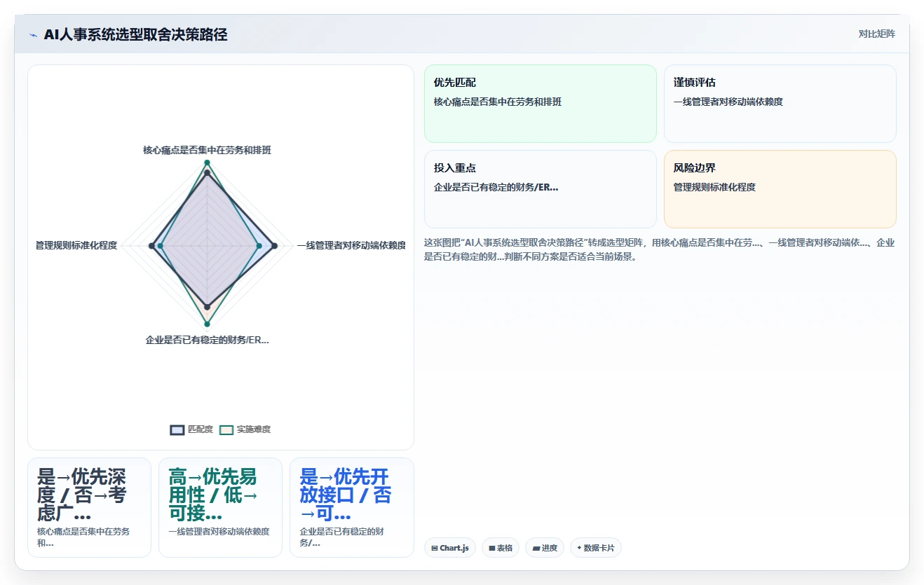Click the bottom teal 实施难度 radar data point
This screenshot has height=585, width=924.
click(x=207, y=324)
